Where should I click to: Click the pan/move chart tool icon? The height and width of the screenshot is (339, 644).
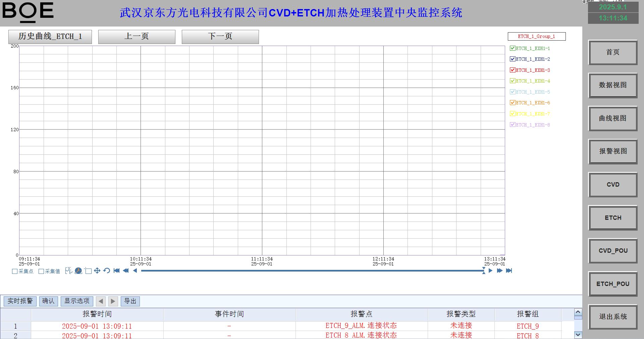(97, 271)
